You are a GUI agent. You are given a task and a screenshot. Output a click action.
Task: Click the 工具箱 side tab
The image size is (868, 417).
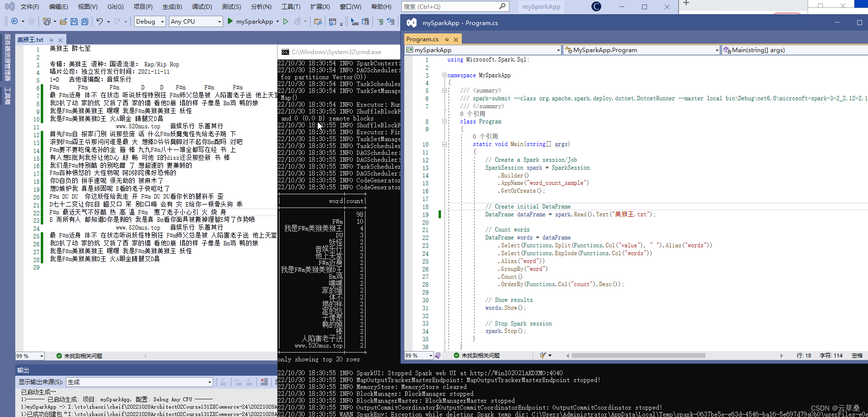7,96
